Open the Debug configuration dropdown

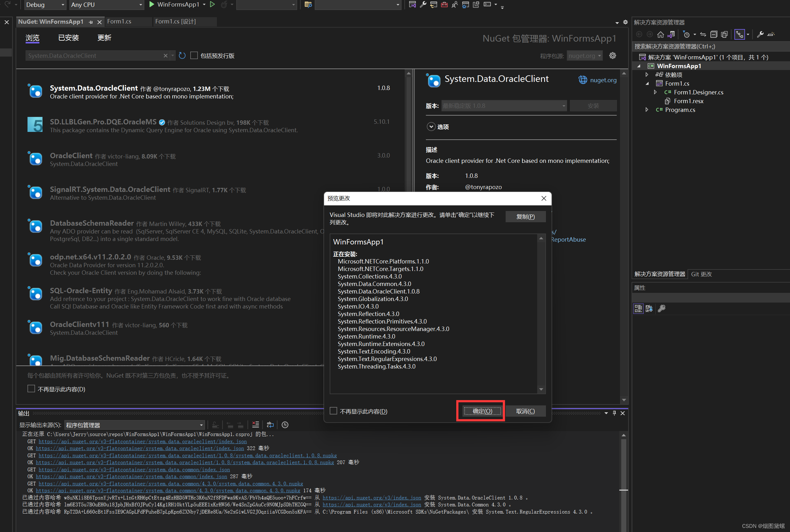[45, 5]
